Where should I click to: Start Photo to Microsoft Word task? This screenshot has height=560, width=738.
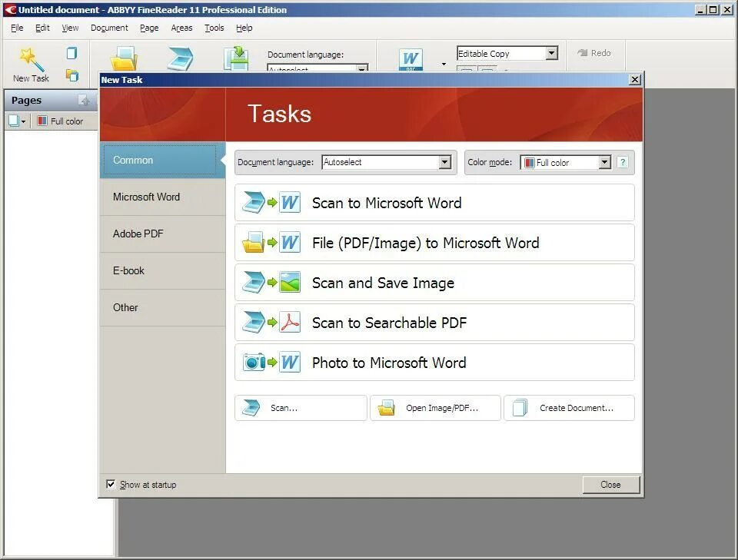tap(434, 363)
